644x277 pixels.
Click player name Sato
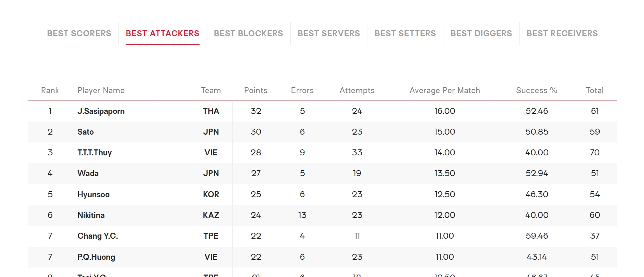[86, 132]
